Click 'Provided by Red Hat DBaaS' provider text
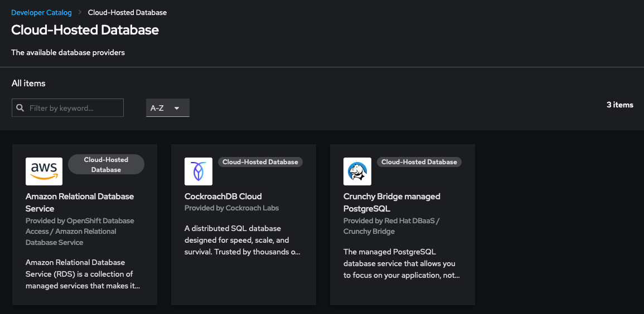Image resolution: width=644 pixels, height=314 pixels. point(391,226)
